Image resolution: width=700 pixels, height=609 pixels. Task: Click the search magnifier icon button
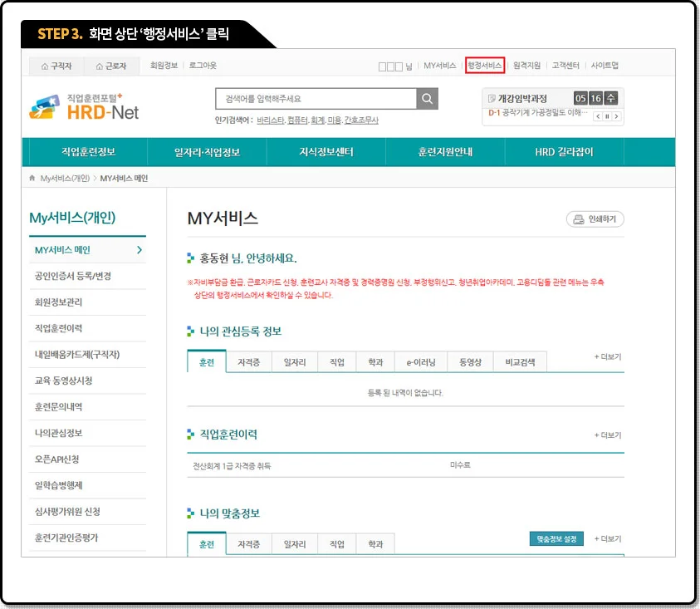point(427,98)
